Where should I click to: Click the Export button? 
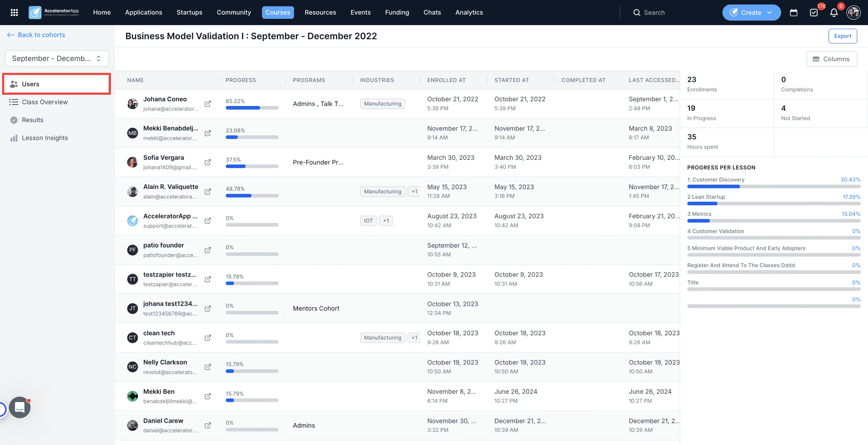pos(842,36)
